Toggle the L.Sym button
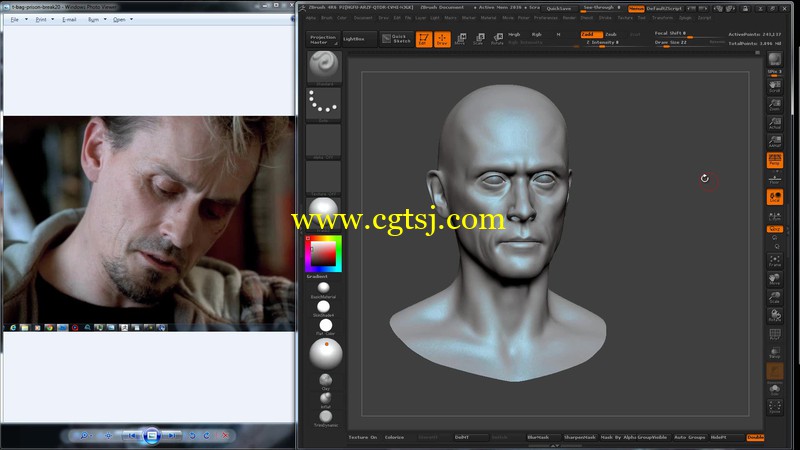800x450 pixels. click(x=774, y=216)
